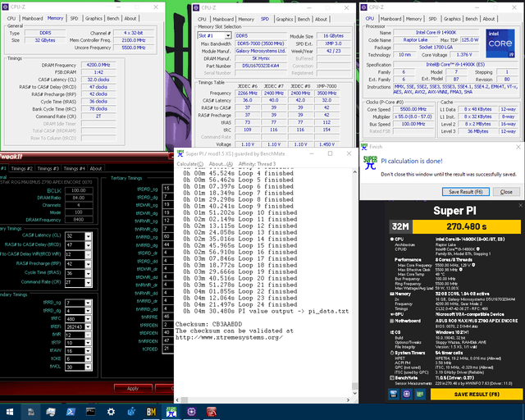
Task: Open Bench tab in CPU CPU-Z window
Action: pyautogui.click(x=472, y=19)
